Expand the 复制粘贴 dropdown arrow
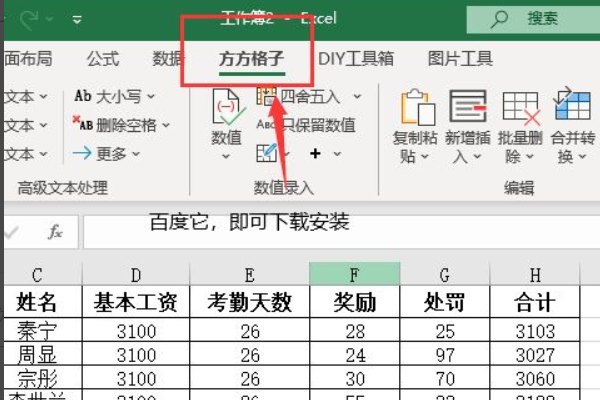Viewport: 600px width, 400px height. [425, 156]
